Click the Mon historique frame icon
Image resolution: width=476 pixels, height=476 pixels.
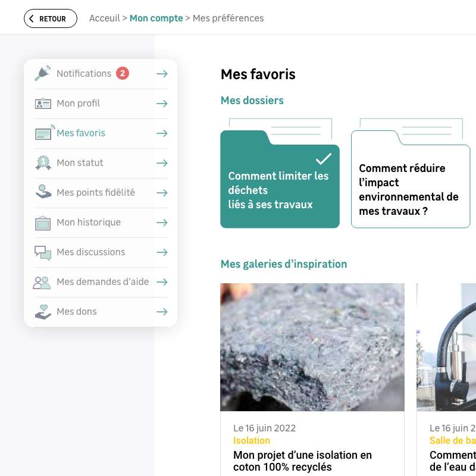(43, 223)
